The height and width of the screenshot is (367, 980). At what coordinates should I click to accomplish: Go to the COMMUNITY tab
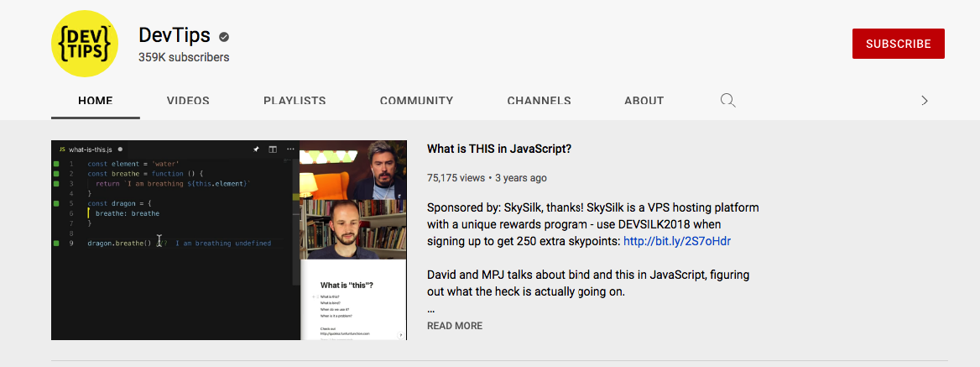pyautogui.click(x=416, y=101)
